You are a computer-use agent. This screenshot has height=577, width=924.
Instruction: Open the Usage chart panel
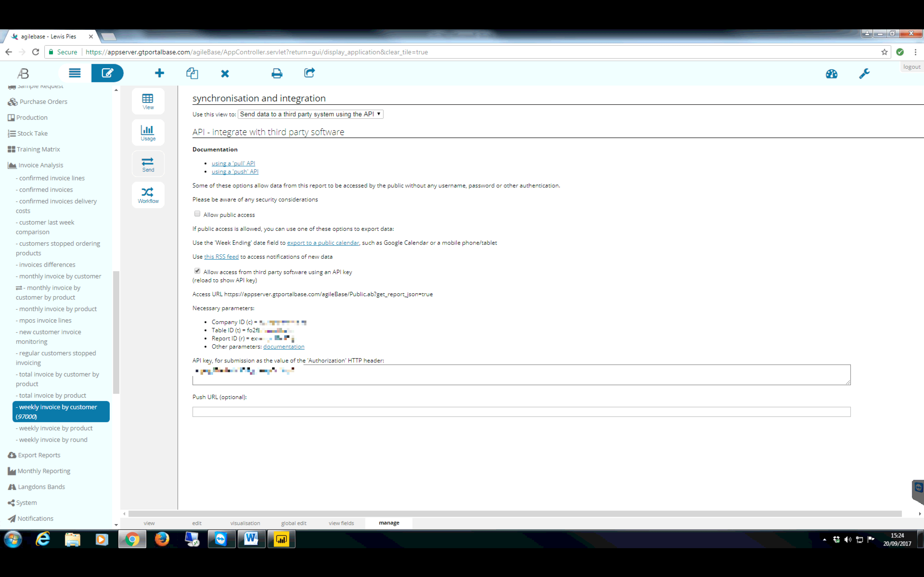tap(148, 132)
